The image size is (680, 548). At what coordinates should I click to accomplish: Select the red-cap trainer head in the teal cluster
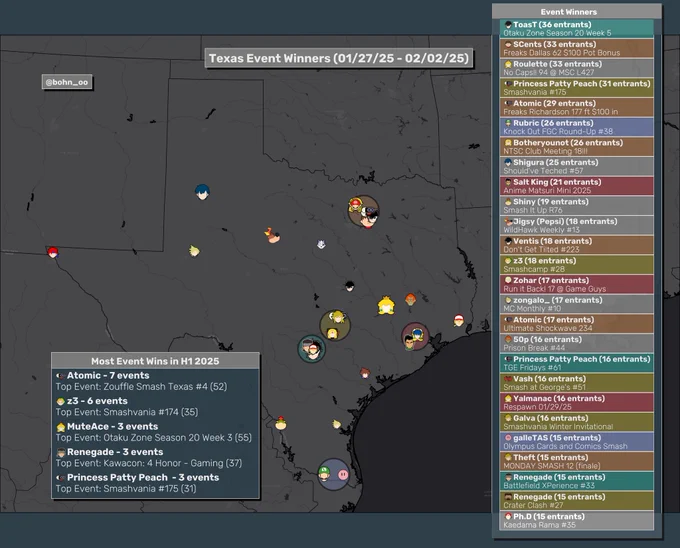pyautogui.click(x=314, y=350)
